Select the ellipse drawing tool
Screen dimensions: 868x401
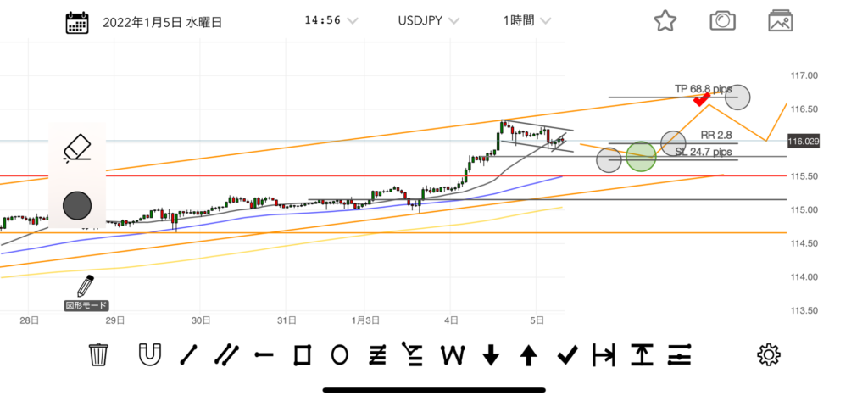point(339,354)
